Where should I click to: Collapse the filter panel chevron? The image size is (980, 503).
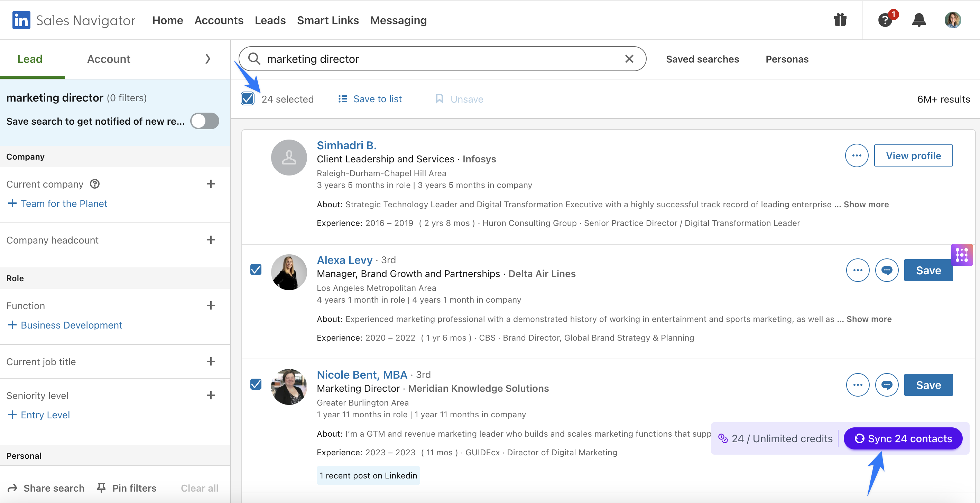click(x=208, y=59)
